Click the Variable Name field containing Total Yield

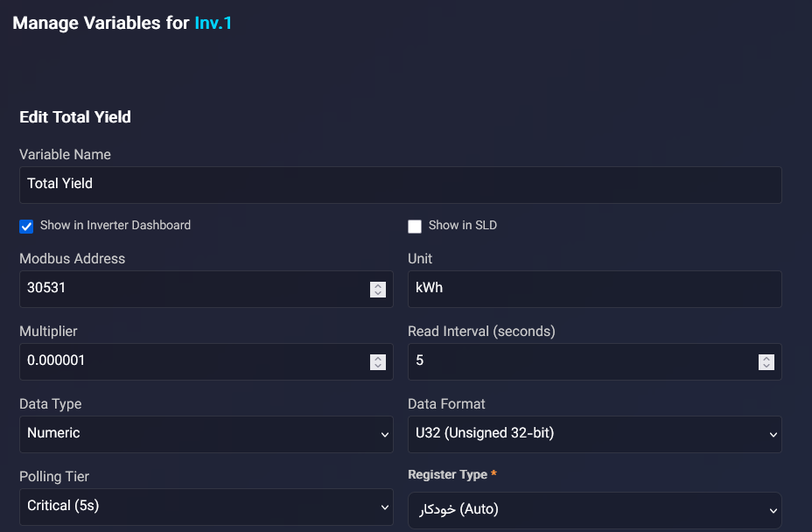(400, 185)
